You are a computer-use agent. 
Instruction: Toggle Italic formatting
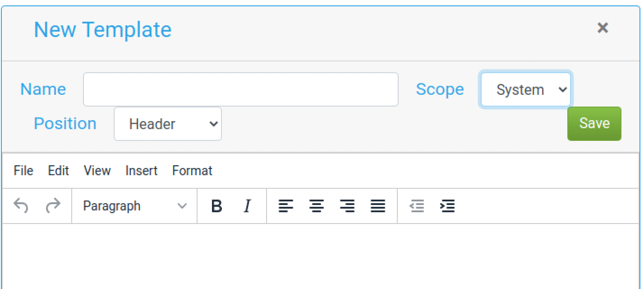tap(247, 206)
